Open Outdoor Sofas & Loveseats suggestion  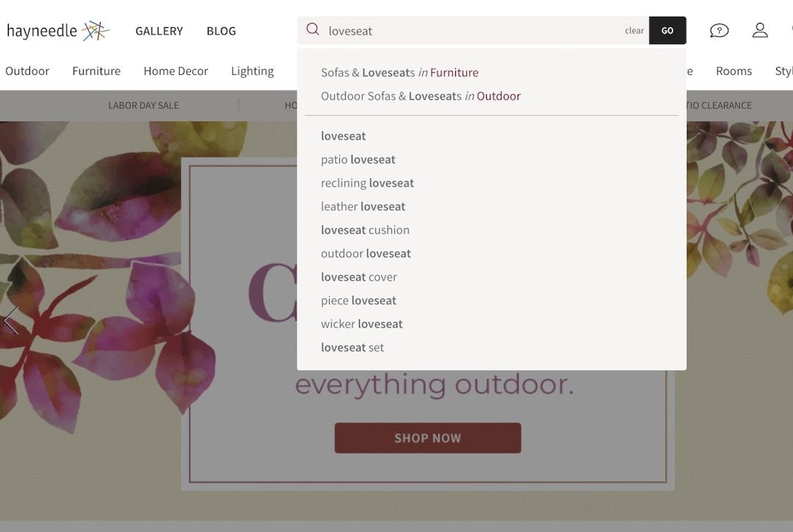420,95
